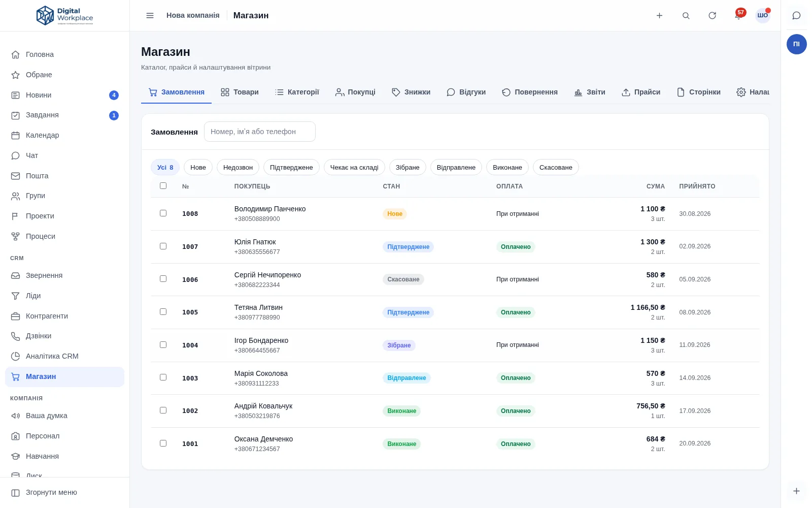
Task: Click Нова компанія breadcrumb link
Action: click(193, 15)
